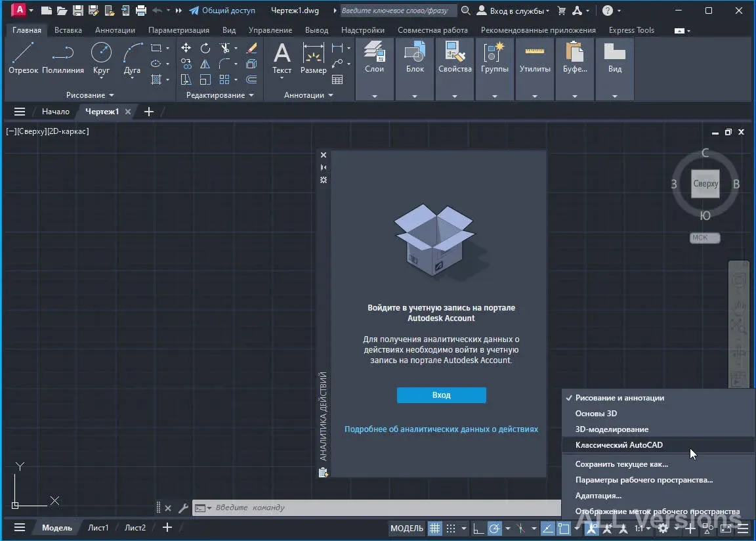The image size is (756, 541).
Task: Click the keyword search field in title bar
Action: pos(398,10)
